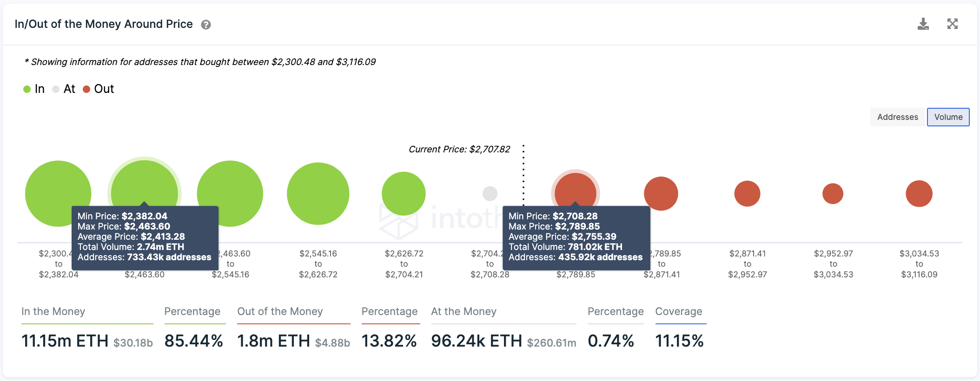Click the $2,871.41 to $2,952.97 axis label
The width and height of the screenshot is (980, 381).
(747, 264)
